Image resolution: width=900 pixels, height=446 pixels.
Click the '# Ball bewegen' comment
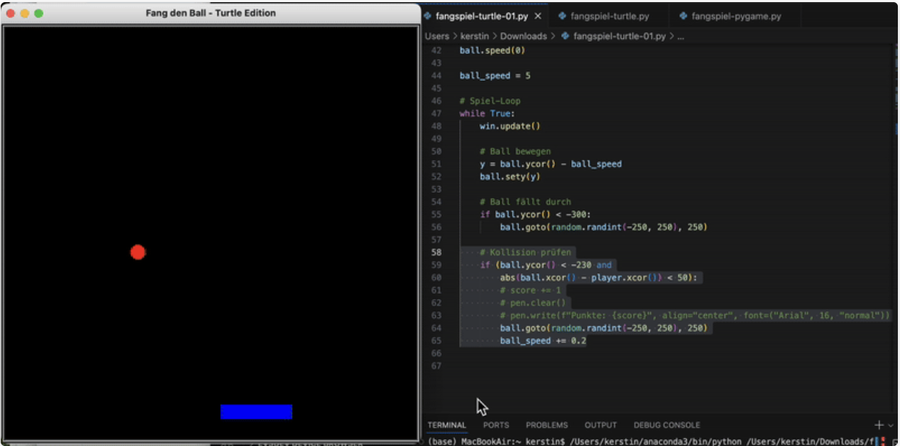tap(515, 152)
